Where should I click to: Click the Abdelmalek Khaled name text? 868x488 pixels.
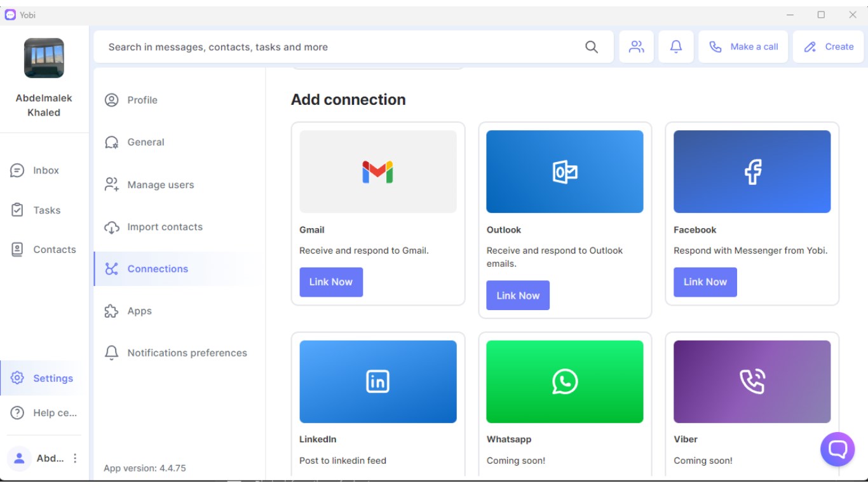point(44,105)
